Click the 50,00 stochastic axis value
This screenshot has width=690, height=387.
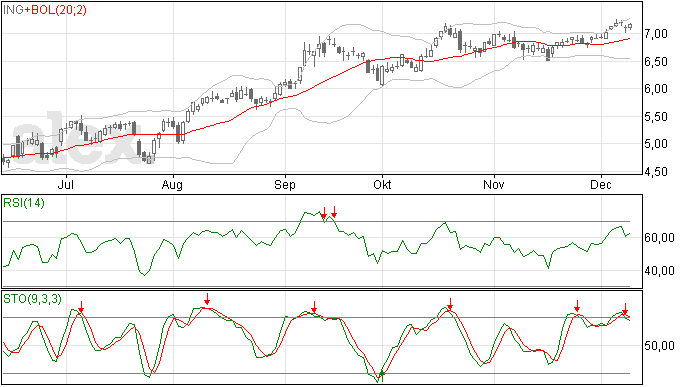coord(659,346)
